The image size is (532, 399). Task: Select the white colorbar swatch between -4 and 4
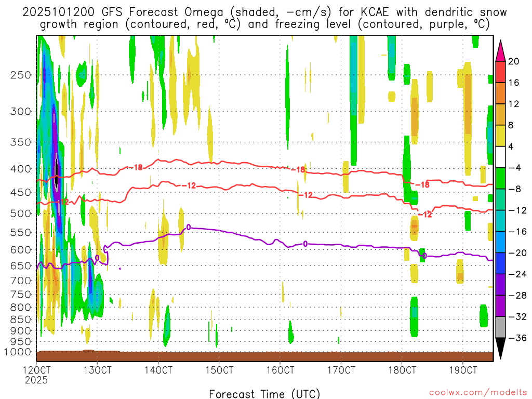click(x=500, y=157)
